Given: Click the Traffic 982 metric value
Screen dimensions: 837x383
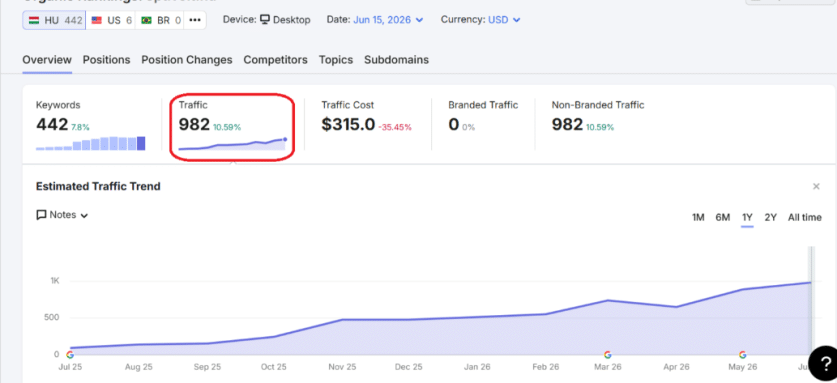Looking at the screenshot, I should tap(194, 124).
